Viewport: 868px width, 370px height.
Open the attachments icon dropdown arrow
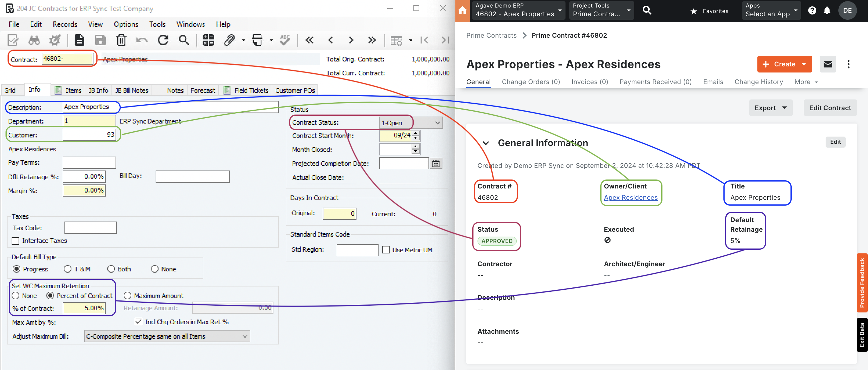tap(243, 40)
